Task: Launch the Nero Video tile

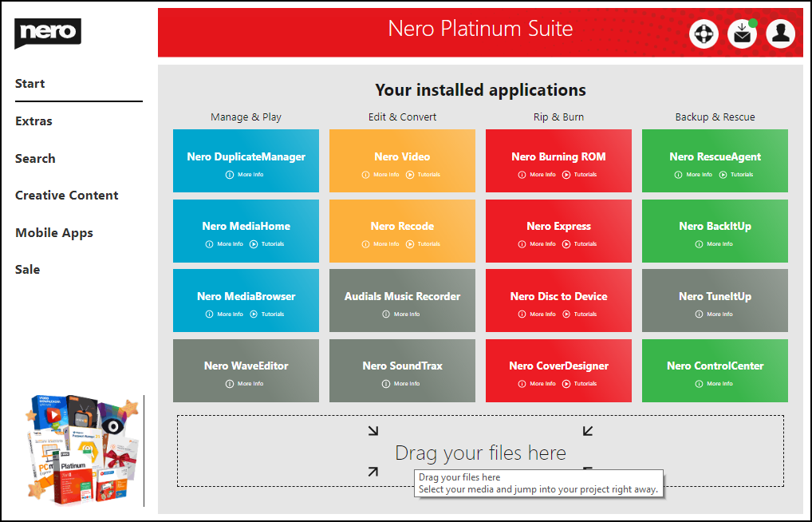Action: pyautogui.click(x=402, y=160)
